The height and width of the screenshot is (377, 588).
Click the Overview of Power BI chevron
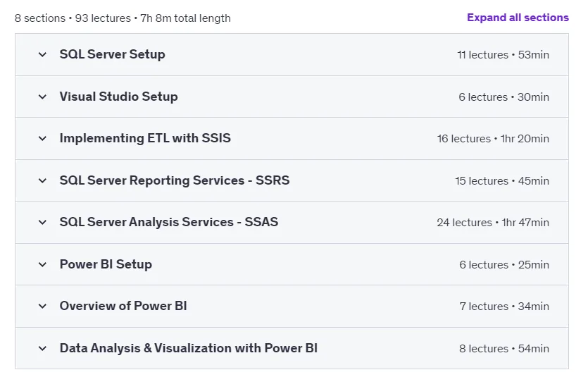pyautogui.click(x=42, y=307)
